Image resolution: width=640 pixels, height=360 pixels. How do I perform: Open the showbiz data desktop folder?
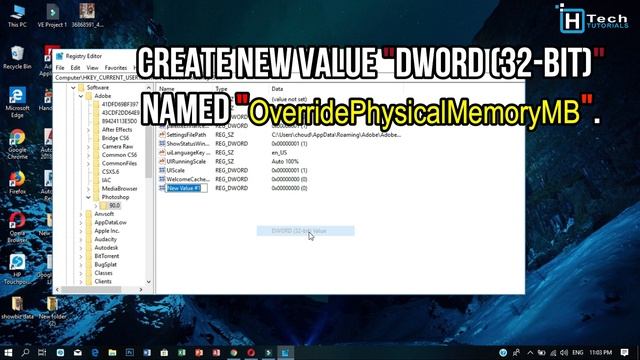click(x=17, y=308)
